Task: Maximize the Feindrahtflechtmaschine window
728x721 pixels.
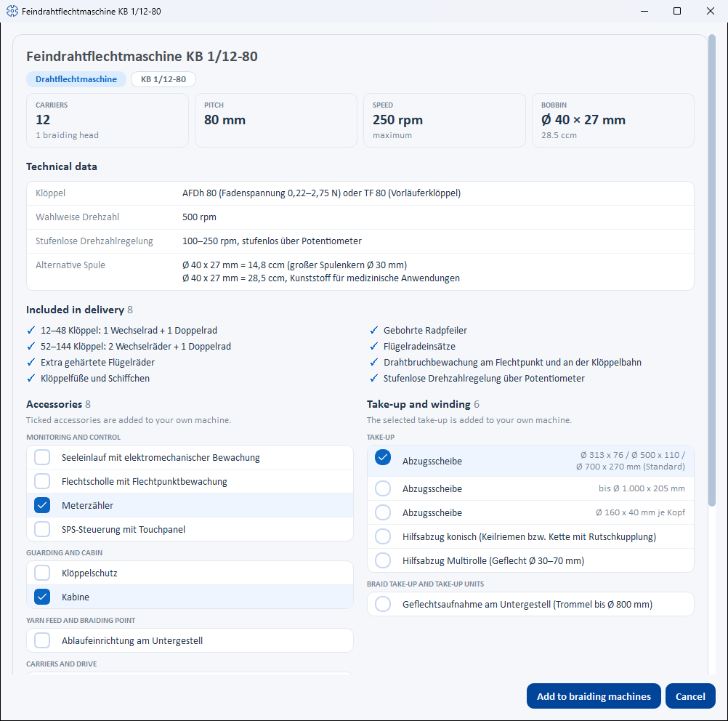Action: [x=677, y=11]
